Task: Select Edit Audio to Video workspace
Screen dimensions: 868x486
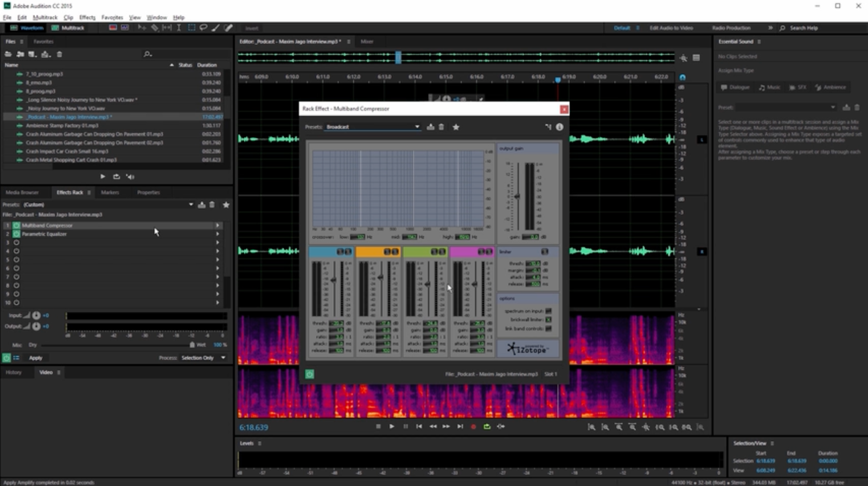Action: 672,28
